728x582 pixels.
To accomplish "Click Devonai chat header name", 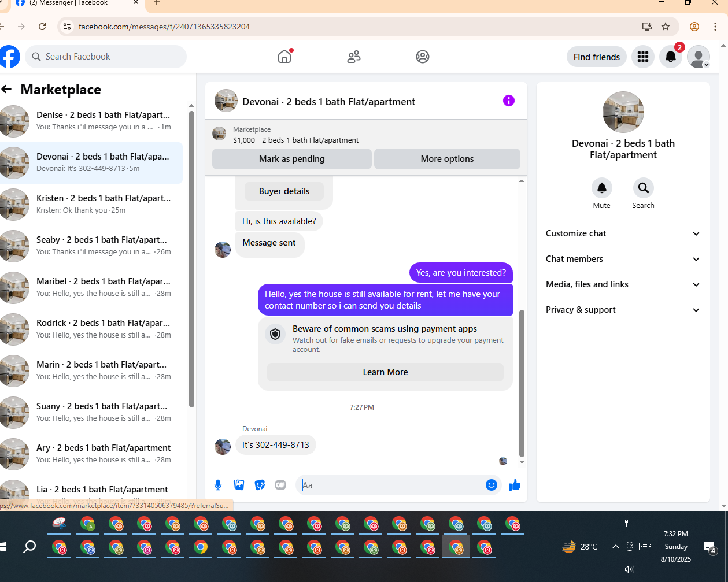I will click(x=328, y=102).
